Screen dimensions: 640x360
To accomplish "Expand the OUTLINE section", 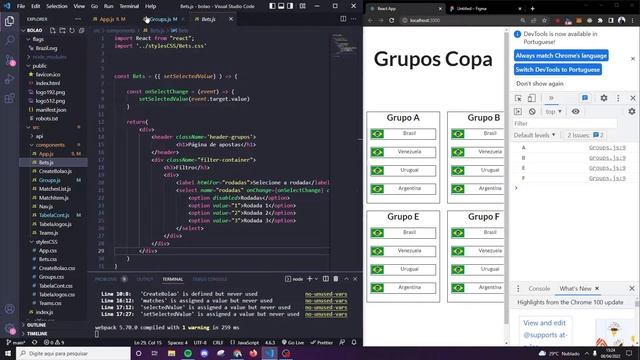I will pyautogui.click(x=36, y=325).
